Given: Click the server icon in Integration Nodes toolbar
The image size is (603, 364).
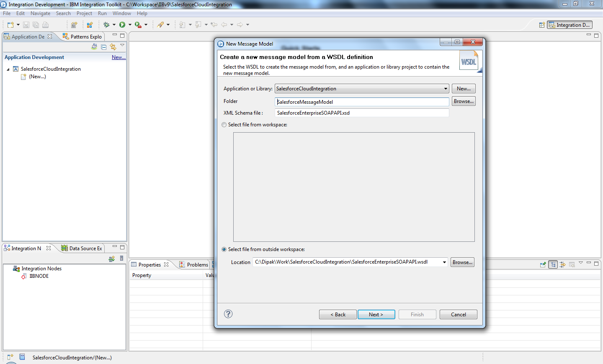Looking at the screenshot, I should coord(121,259).
